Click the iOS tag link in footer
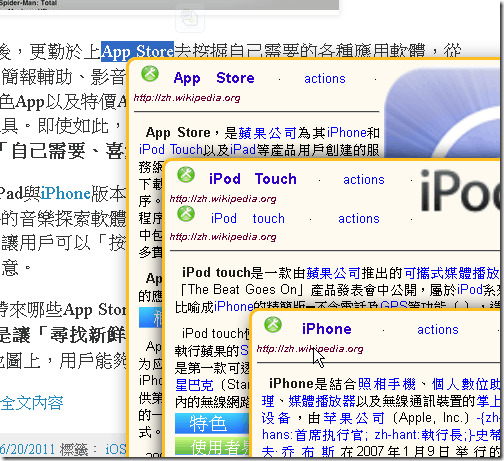This screenshot has width=504, height=461. pyautogui.click(x=115, y=449)
